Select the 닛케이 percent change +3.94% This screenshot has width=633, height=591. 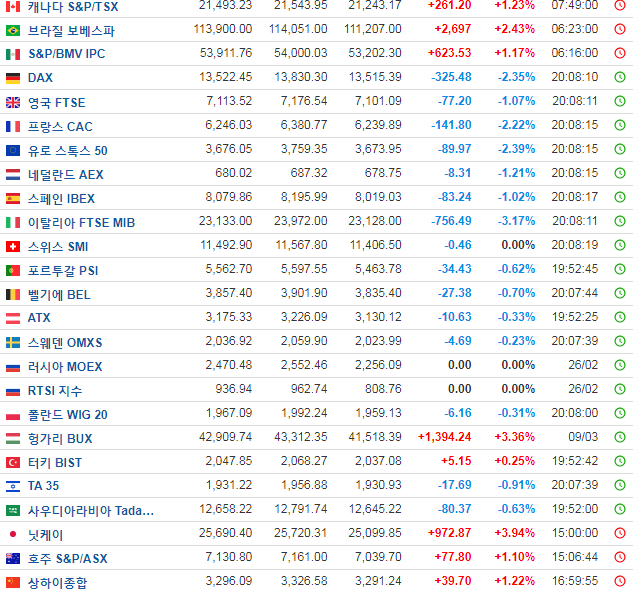pos(515,532)
